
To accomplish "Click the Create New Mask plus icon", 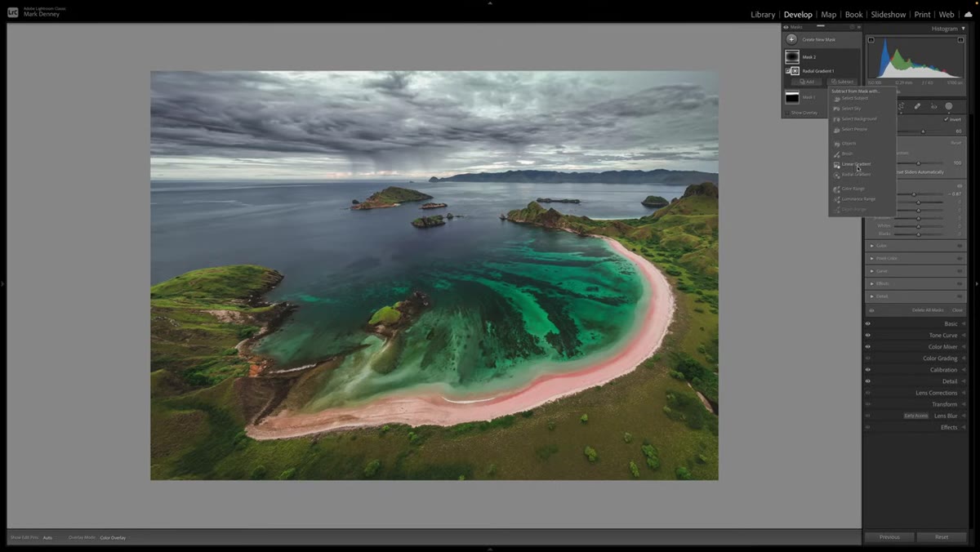I will (x=791, y=39).
